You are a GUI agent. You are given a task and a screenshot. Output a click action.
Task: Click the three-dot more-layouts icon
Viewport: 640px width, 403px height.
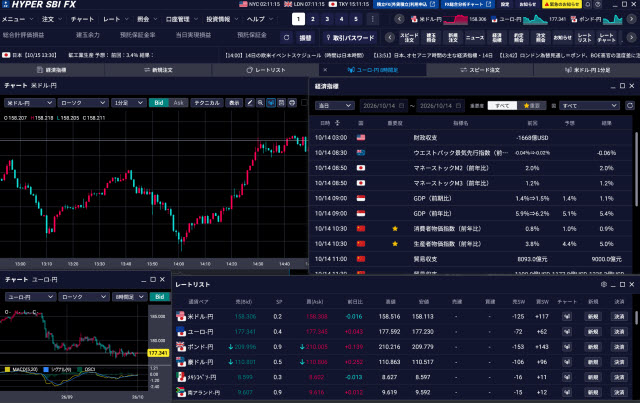372,19
